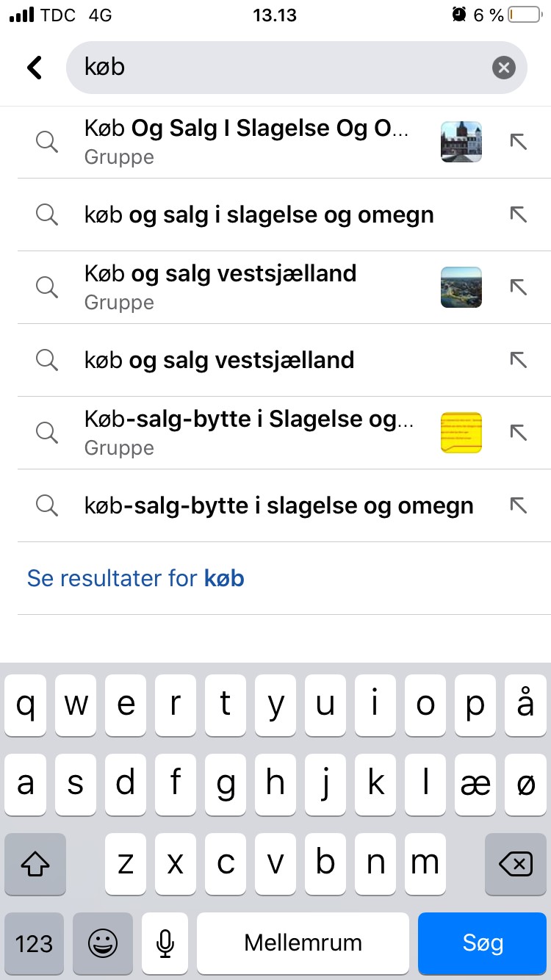This screenshot has height=980, width=551.
Task: Open the emoji keyboard
Action: coord(103,943)
